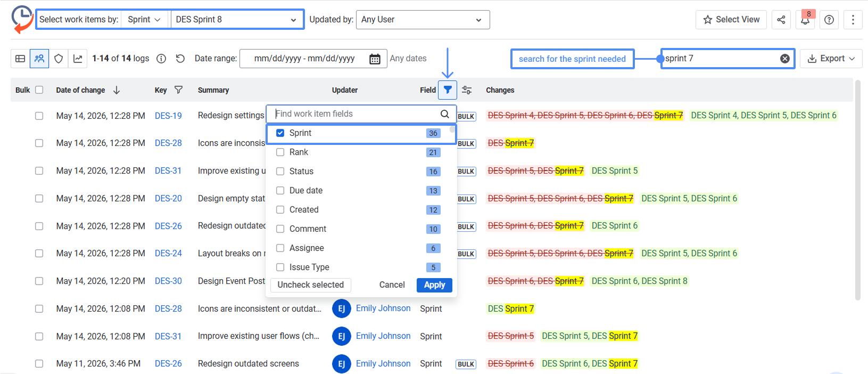
Task: Open the three-dot more options menu
Action: [853, 20]
